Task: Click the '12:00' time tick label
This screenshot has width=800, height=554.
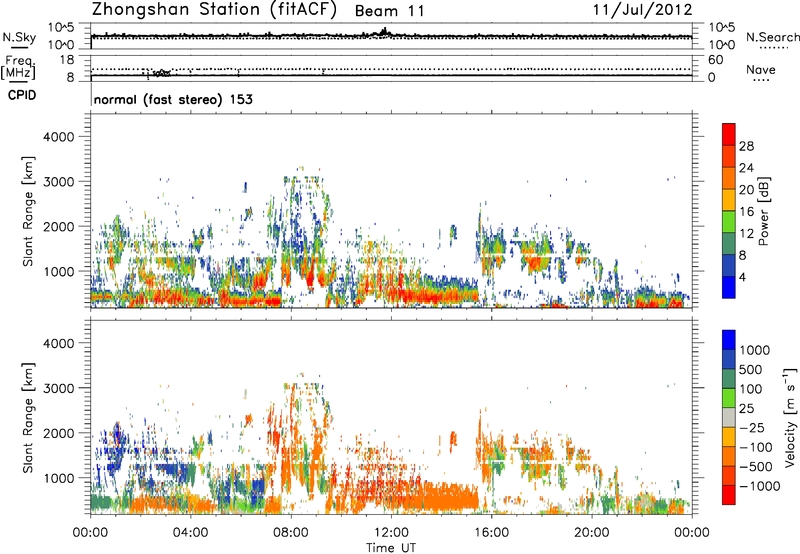Action: coord(391,533)
